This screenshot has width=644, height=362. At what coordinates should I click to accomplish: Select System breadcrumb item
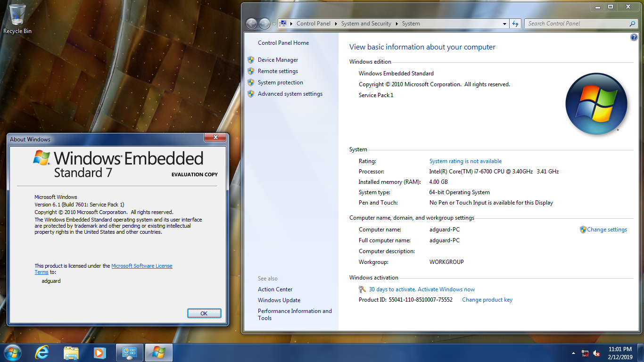411,24
